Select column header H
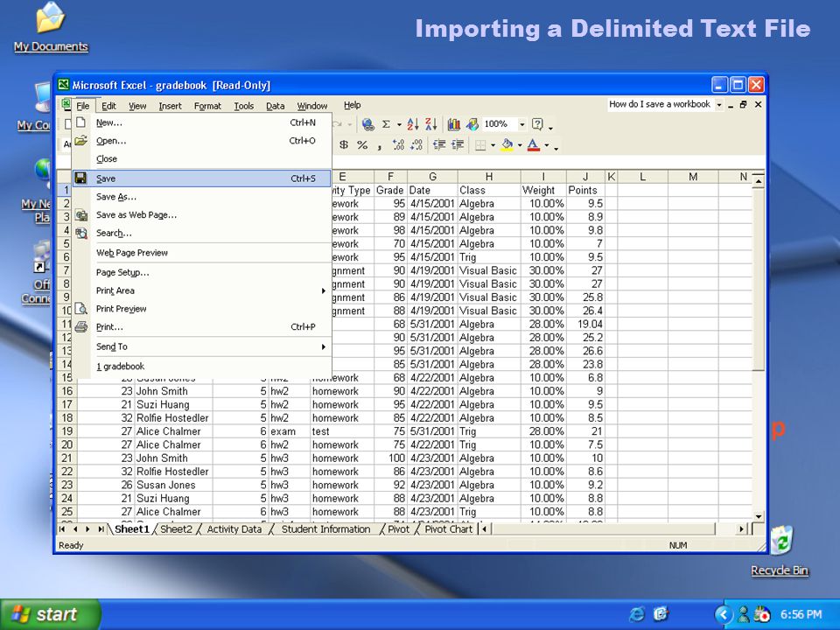The image size is (840, 630). click(x=489, y=177)
